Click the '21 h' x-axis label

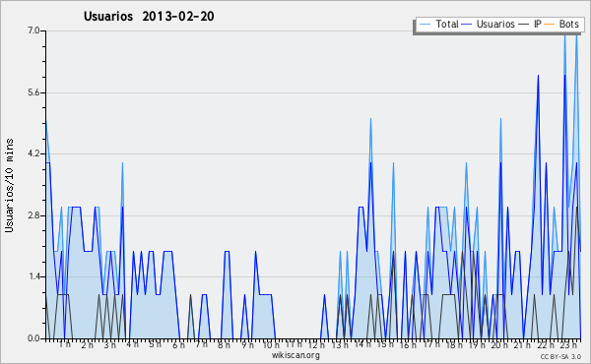click(x=522, y=344)
